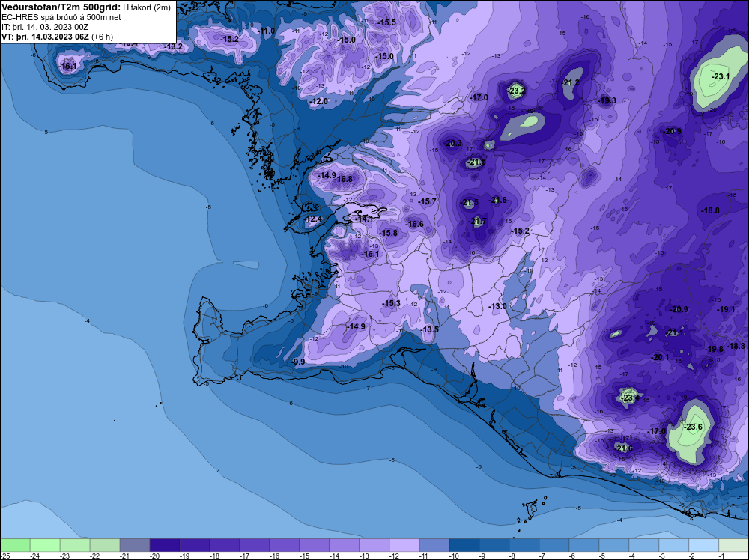Click the dark blue legend swatch labeled -10

pyautogui.click(x=464, y=545)
